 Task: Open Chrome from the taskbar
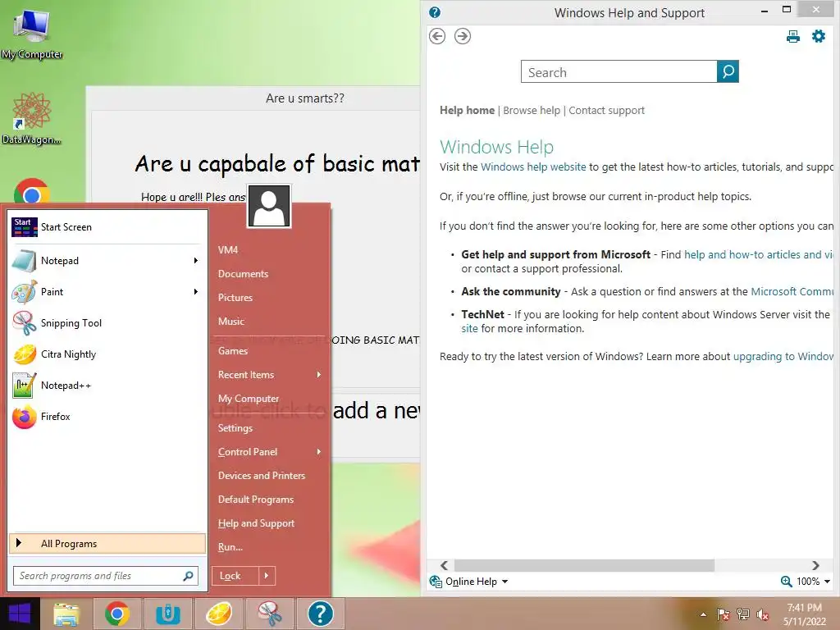(116, 614)
